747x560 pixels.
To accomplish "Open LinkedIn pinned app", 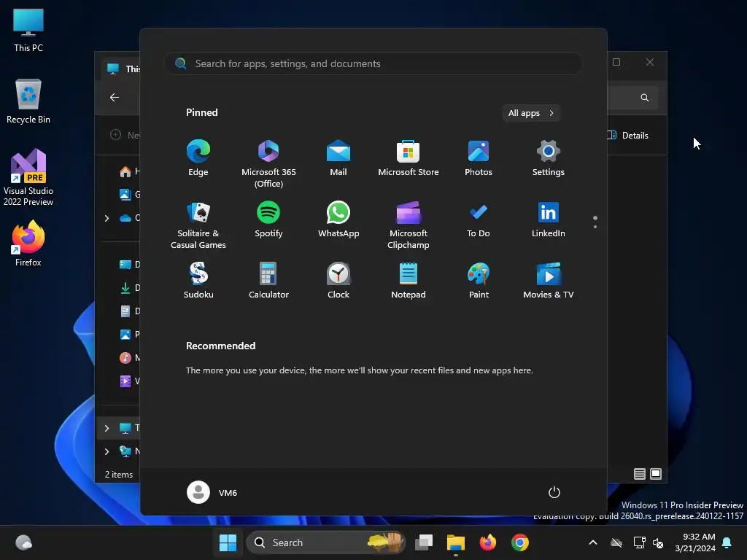I will pos(549,219).
